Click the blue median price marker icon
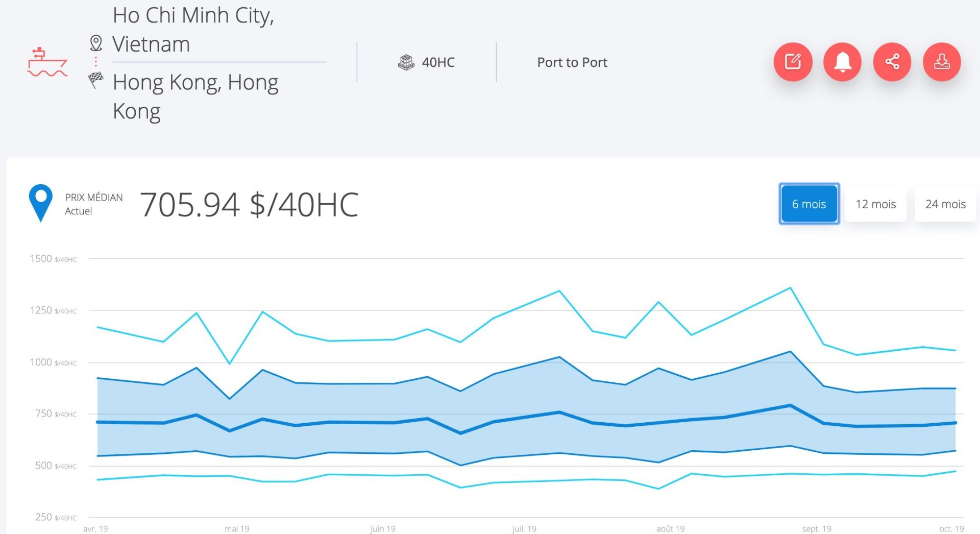The height and width of the screenshot is (534, 980). point(41,203)
